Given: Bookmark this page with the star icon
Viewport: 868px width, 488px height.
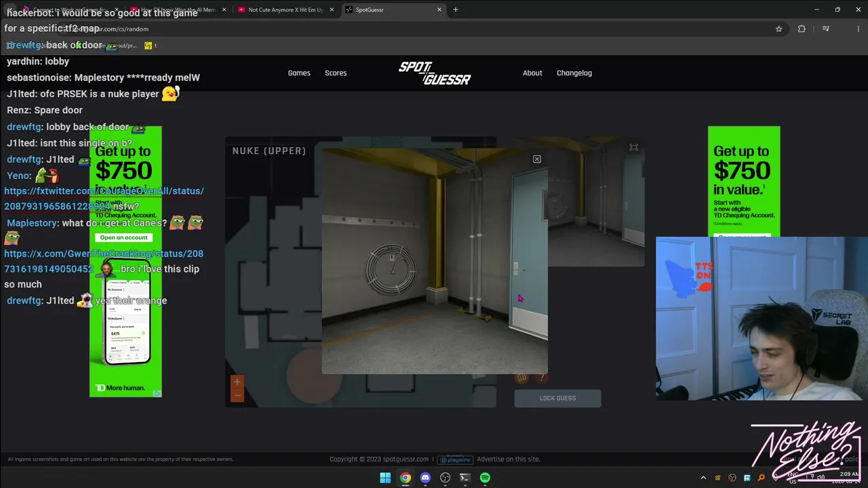Looking at the screenshot, I should click(779, 29).
